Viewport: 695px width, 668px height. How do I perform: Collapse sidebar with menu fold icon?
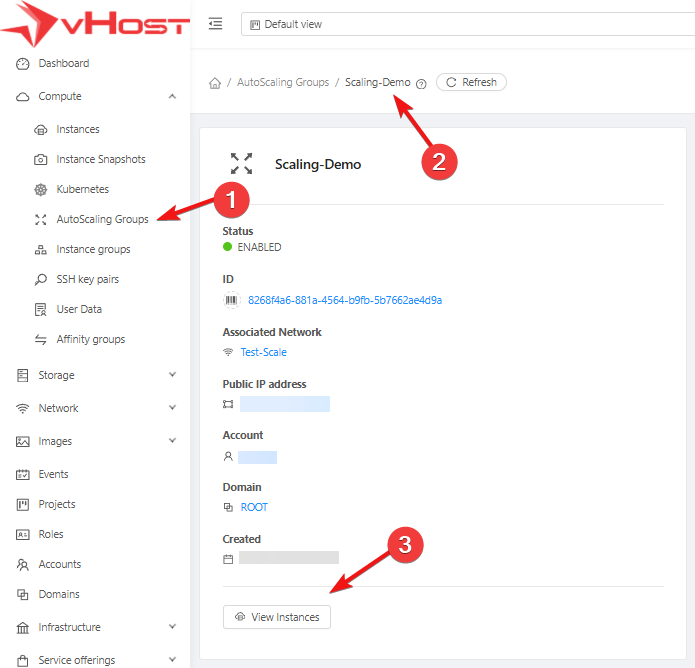click(215, 24)
